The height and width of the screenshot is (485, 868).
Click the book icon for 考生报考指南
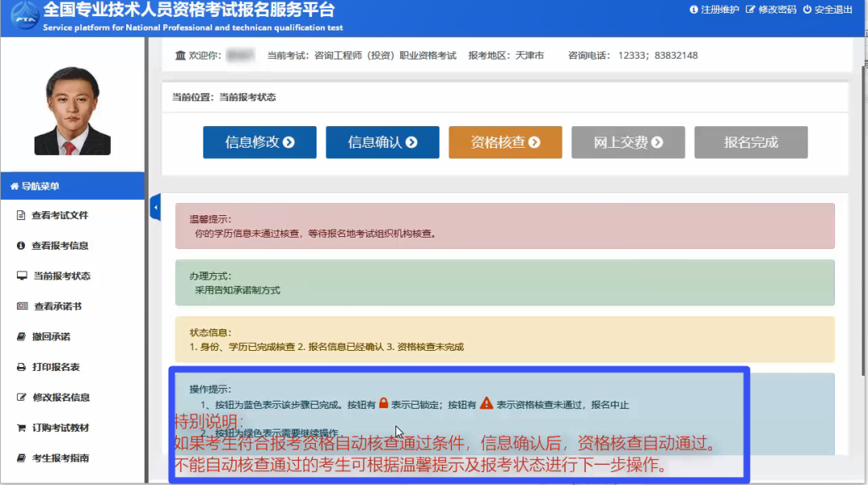click(22, 459)
